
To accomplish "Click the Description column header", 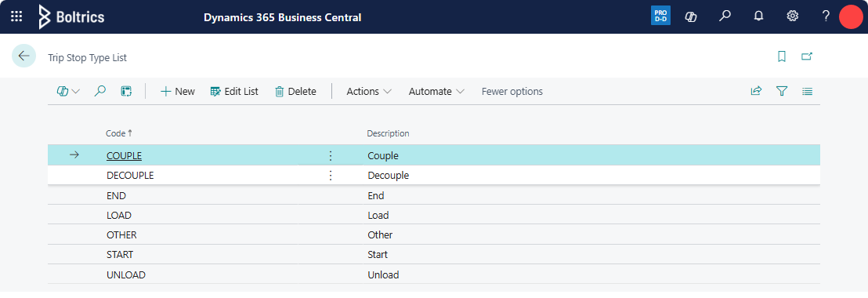I will (388, 133).
